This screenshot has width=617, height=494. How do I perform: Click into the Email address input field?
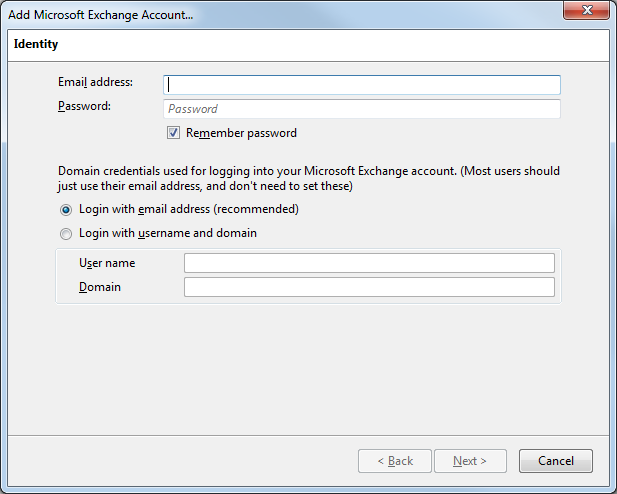click(362, 85)
